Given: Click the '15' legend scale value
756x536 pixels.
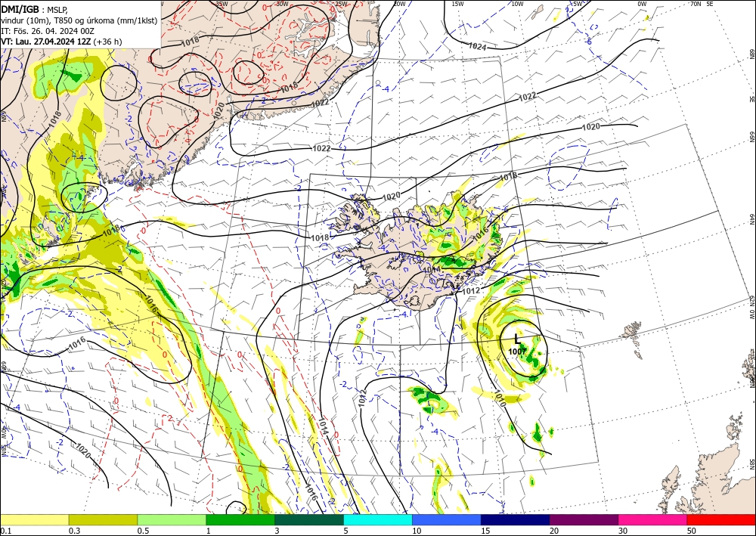Looking at the screenshot, I should click(x=485, y=531).
